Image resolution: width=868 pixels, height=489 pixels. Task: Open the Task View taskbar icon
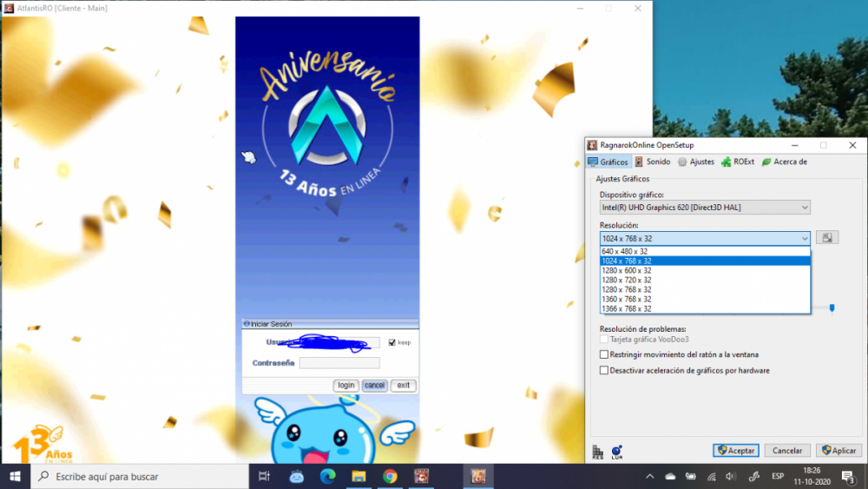265,476
